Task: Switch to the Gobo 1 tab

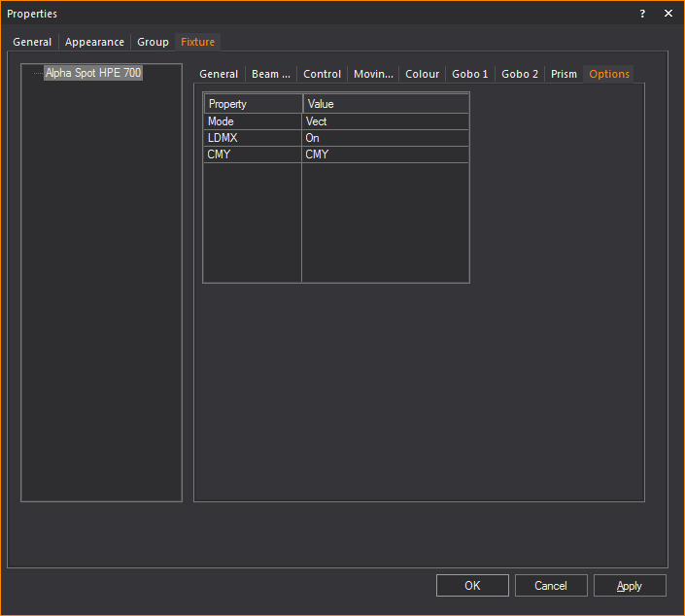Action: click(x=470, y=74)
